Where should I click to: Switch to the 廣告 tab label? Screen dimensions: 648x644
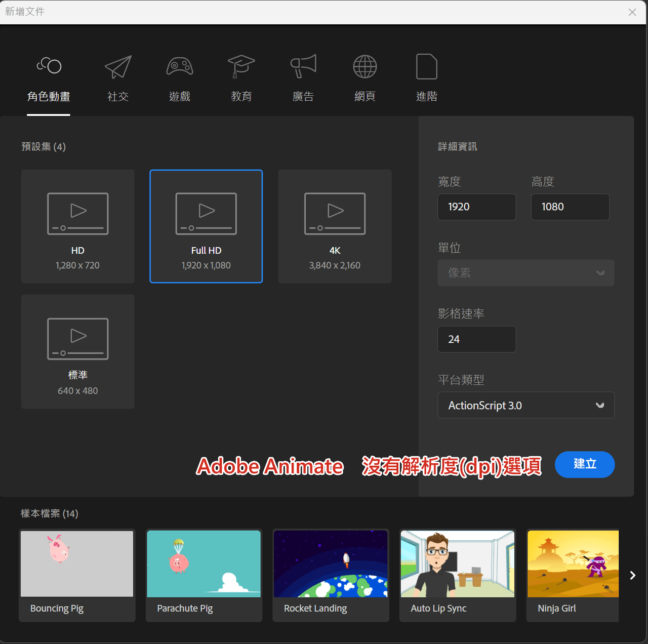click(303, 96)
